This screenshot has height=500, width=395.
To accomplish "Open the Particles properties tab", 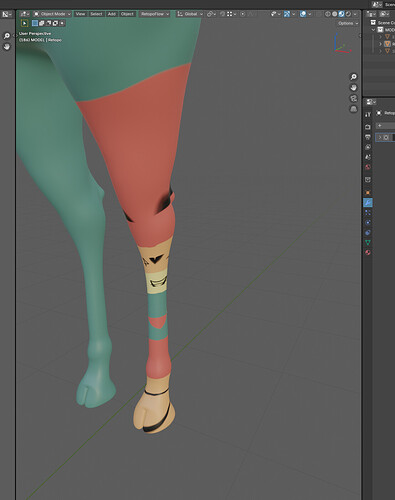I will [368, 212].
